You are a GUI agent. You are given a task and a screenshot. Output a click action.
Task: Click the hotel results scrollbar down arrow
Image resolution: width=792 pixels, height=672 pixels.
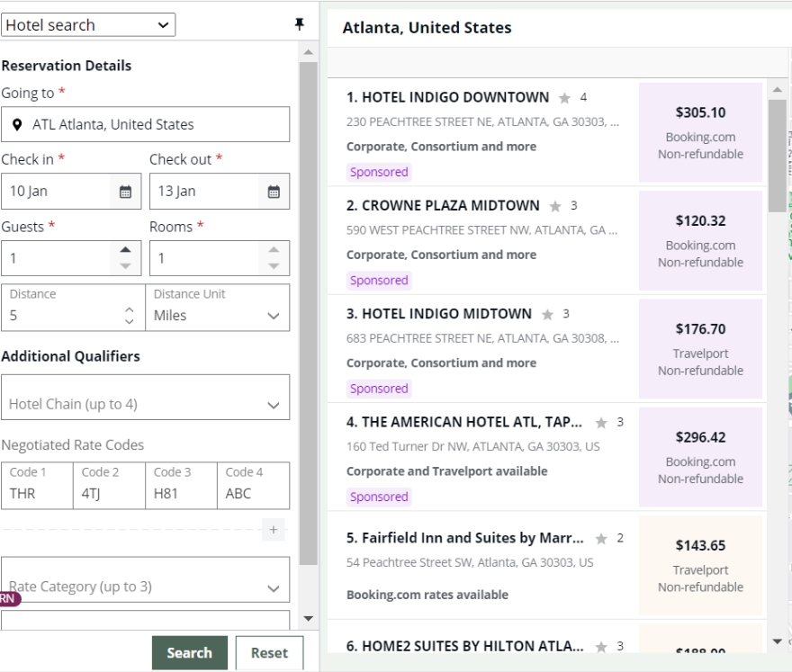coord(777,641)
